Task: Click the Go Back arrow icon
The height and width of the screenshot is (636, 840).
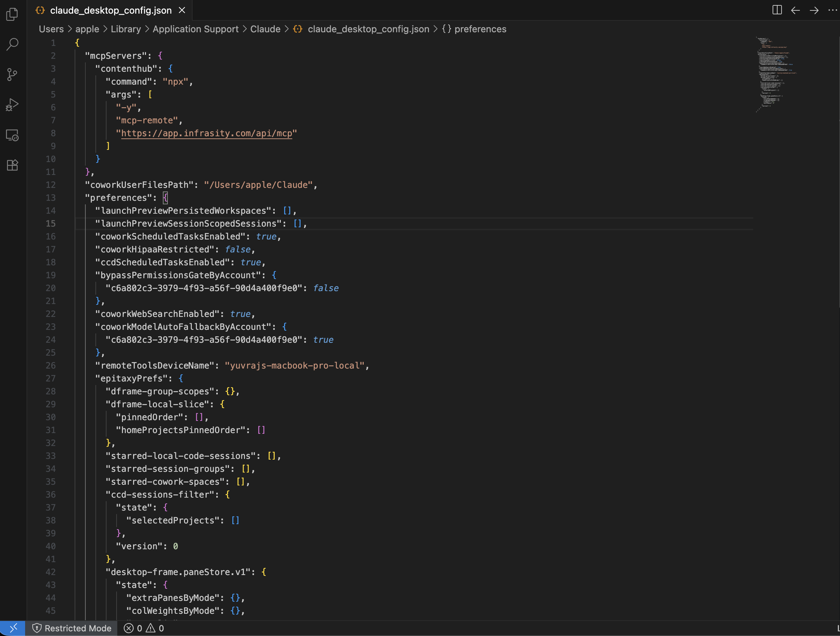Action: (x=795, y=10)
